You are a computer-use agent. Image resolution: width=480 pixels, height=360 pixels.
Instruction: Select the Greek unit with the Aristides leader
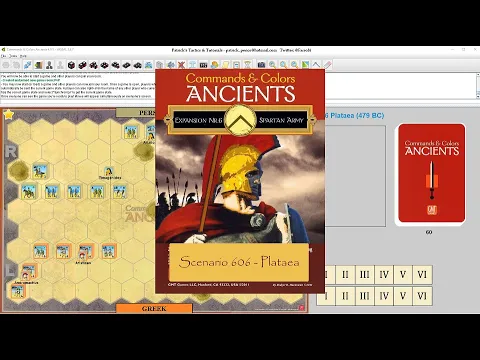[86, 252]
